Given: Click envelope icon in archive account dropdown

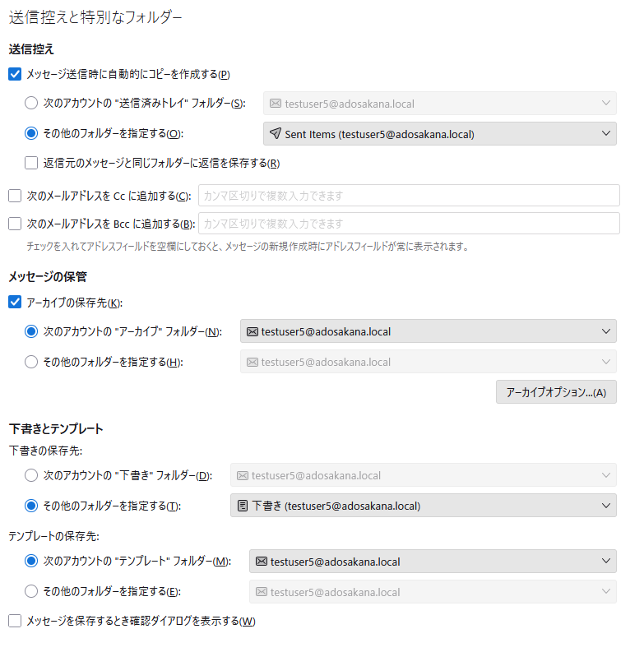Looking at the screenshot, I should point(252,331).
